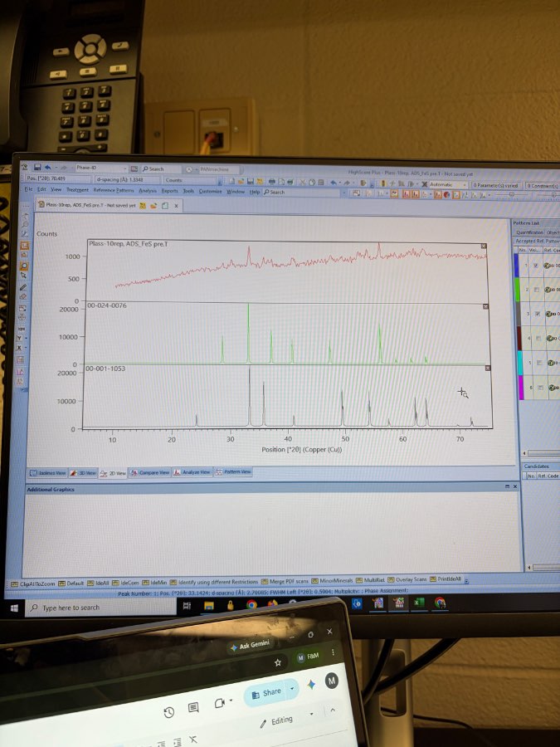Image resolution: width=560 pixels, height=747 pixels.
Task: Click the magenta color swatch of pattern 6
Action: point(523,388)
